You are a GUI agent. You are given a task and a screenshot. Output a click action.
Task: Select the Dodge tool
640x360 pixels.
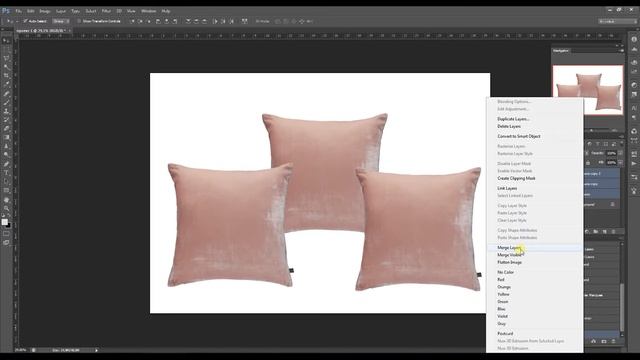tap(6, 155)
